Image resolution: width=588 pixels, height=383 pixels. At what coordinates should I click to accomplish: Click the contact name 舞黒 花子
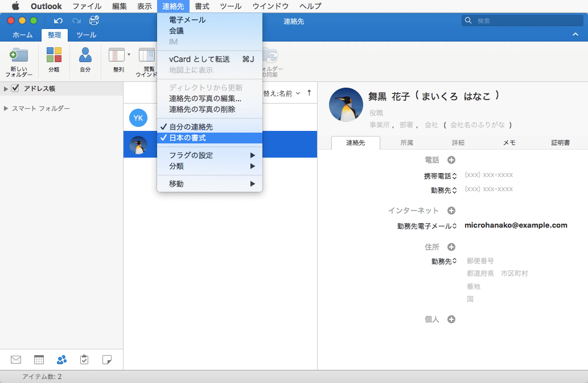pyautogui.click(x=389, y=97)
